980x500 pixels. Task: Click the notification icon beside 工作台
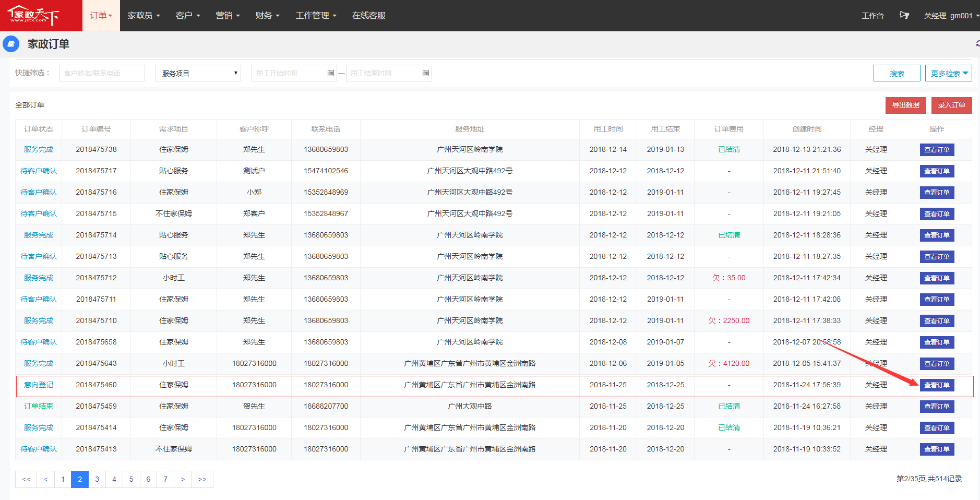904,15
